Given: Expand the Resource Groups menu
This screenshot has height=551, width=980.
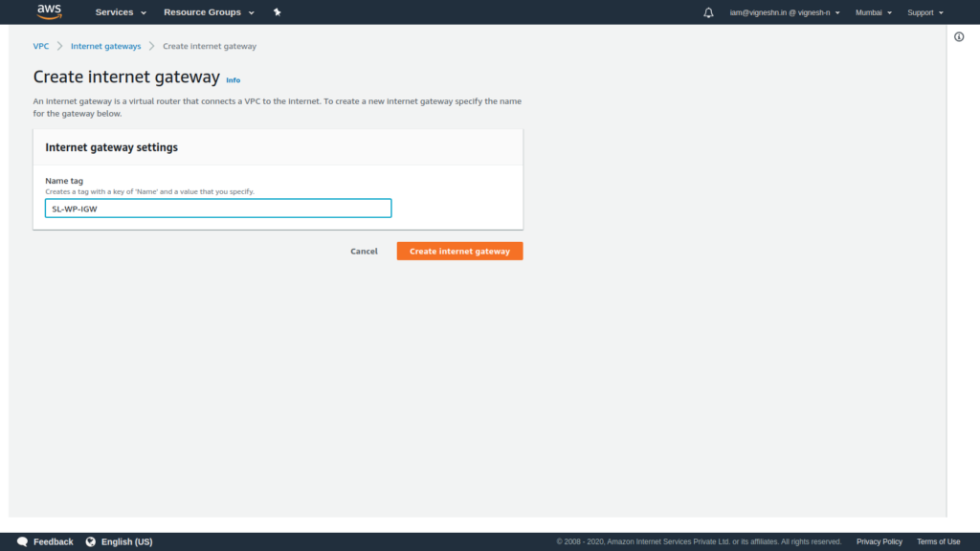Looking at the screenshot, I should tap(209, 12).
